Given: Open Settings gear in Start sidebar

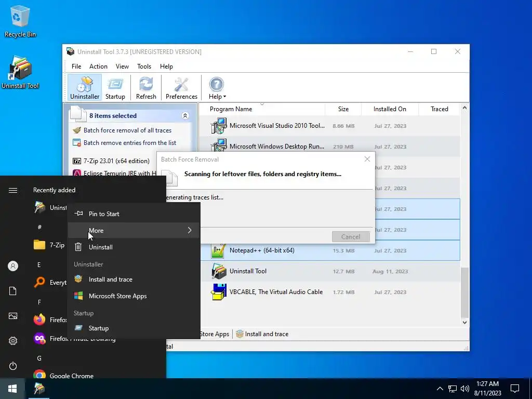Looking at the screenshot, I should tap(13, 341).
